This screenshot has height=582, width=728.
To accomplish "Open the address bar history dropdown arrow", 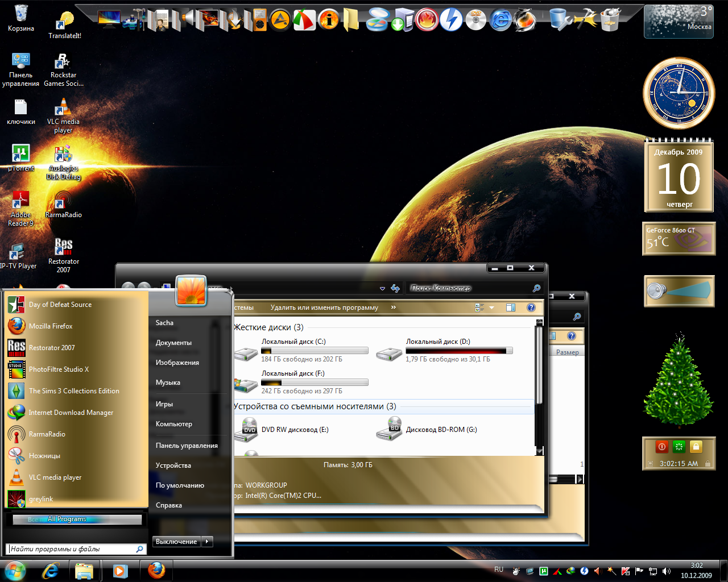I will click(x=382, y=289).
